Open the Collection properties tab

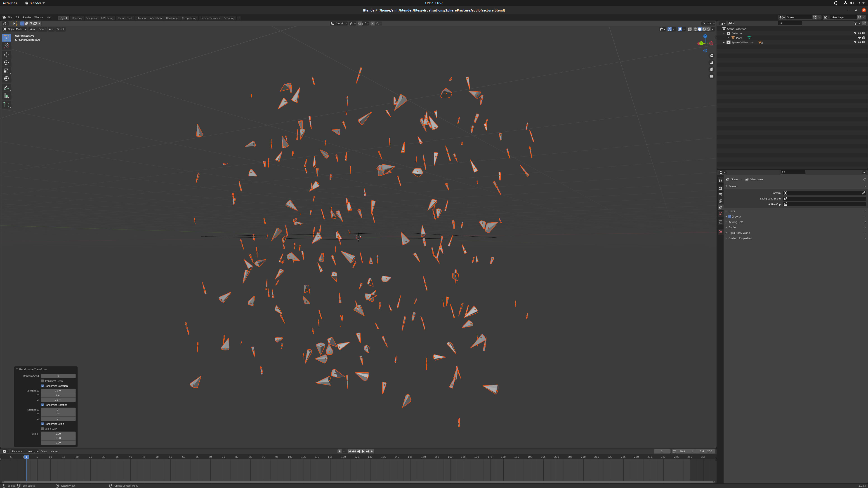click(720, 222)
